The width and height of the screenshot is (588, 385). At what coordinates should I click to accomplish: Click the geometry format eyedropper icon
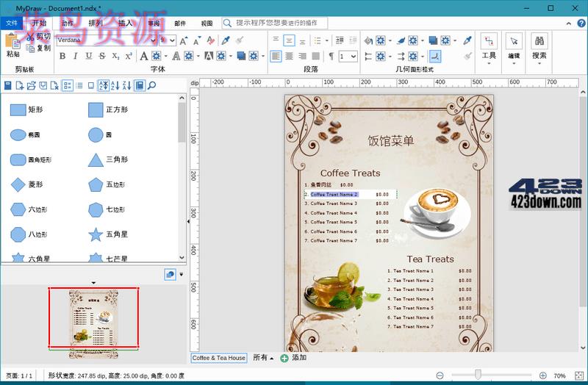[x=467, y=40]
